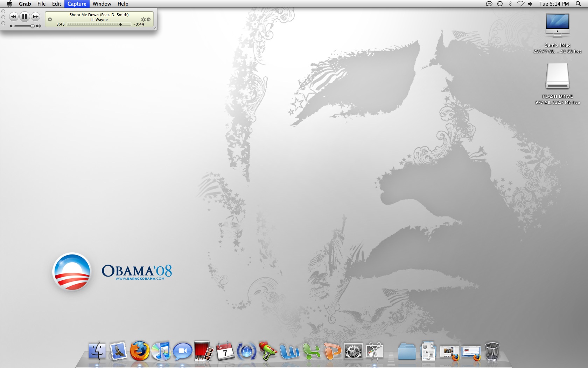Image resolution: width=588 pixels, height=368 pixels.
Task: Click the song title Shoot Me Down
Action: 99,15
